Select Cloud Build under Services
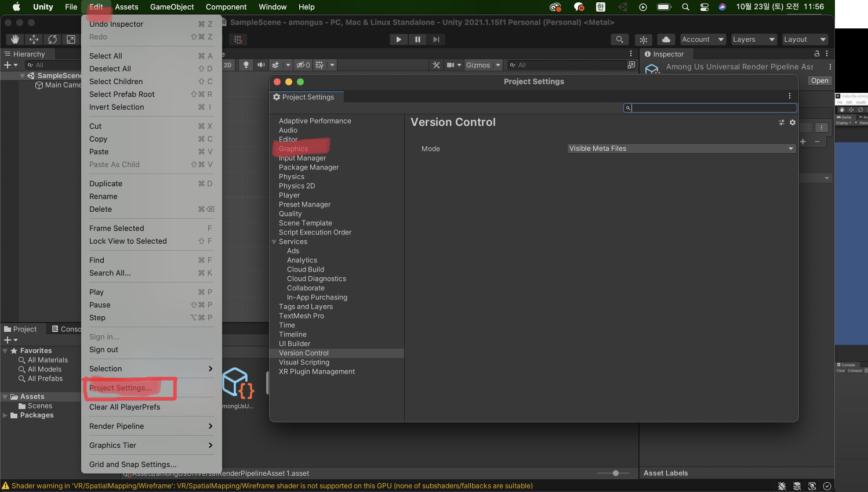The height and width of the screenshot is (492, 868). pyautogui.click(x=306, y=269)
